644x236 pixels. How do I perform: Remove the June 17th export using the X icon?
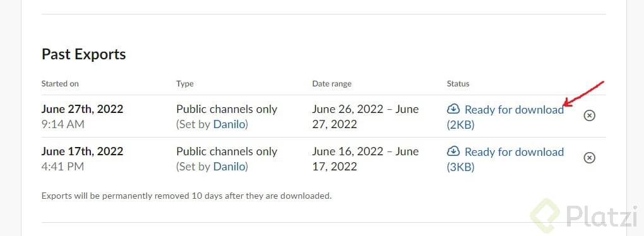(x=589, y=158)
